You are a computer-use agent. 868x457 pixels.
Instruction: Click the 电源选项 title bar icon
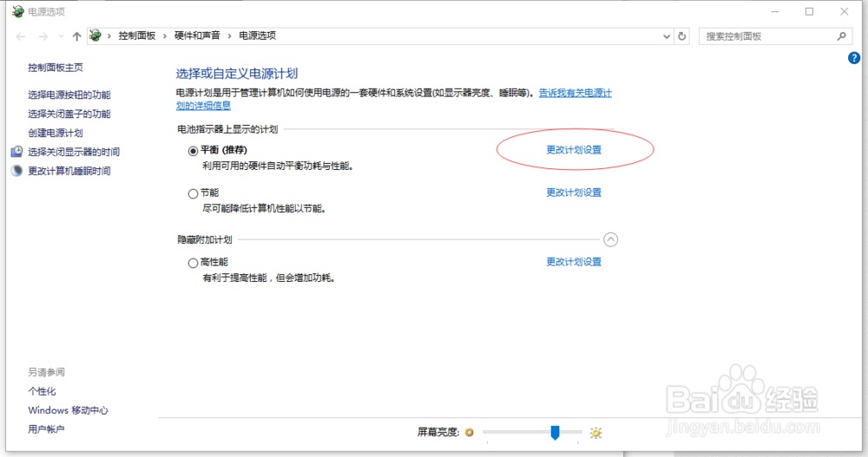(17, 11)
